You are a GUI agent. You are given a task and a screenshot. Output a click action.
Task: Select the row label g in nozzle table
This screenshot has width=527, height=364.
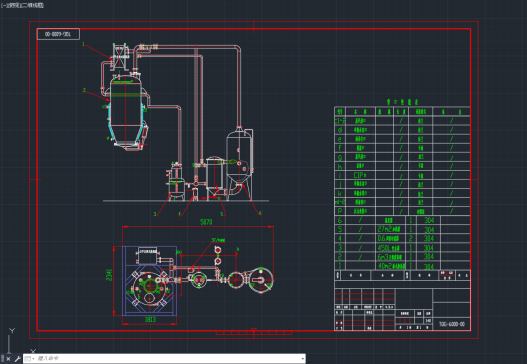[340, 157]
